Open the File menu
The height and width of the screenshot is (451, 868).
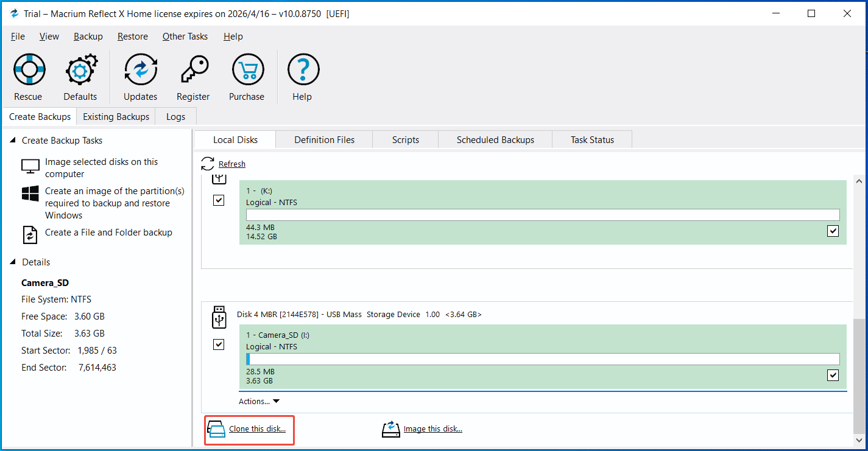click(18, 37)
